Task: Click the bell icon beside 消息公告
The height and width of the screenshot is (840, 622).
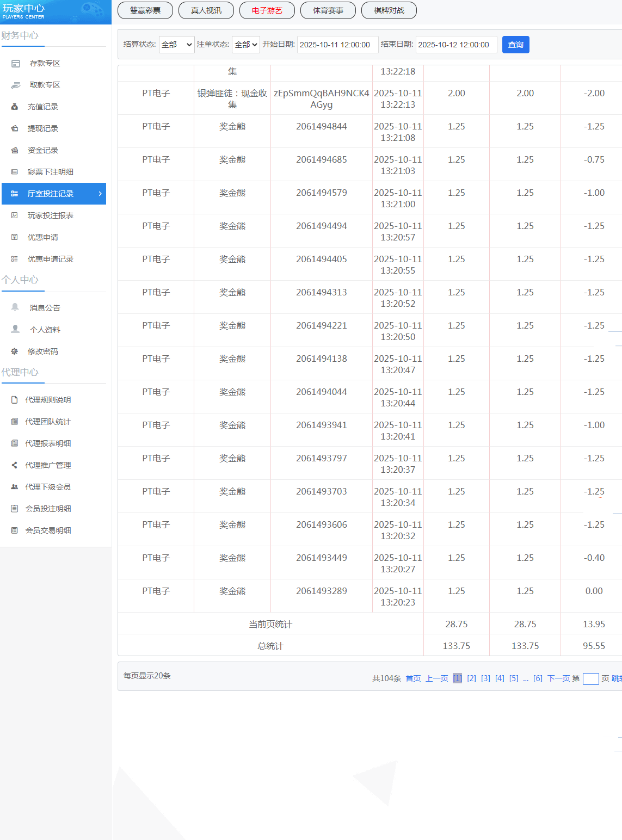Action: pyautogui.click(x=15, y=307)
